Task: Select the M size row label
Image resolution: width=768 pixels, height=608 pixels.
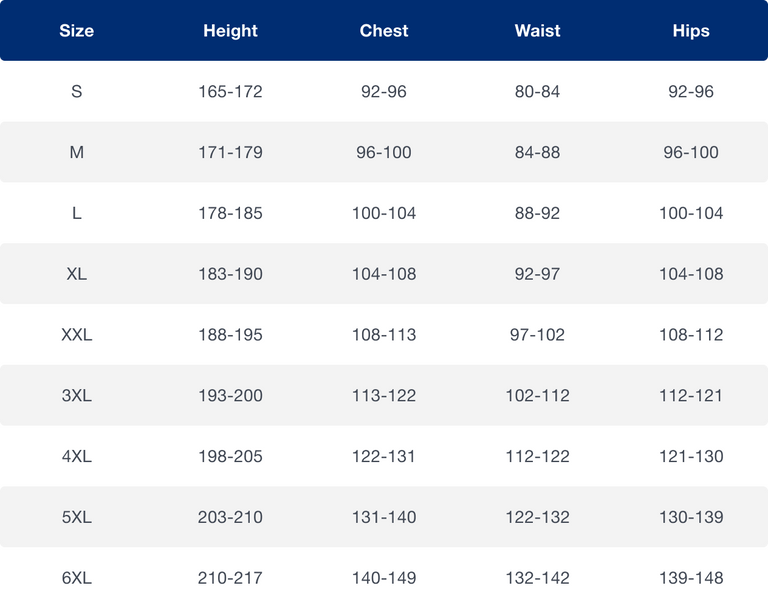Action: coord(76,153)
